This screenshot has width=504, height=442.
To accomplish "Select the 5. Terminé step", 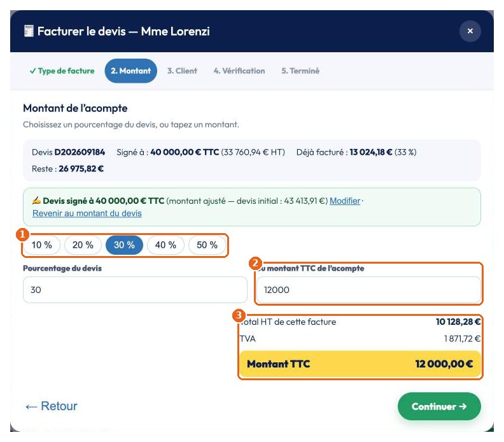I will pos(300,71).
